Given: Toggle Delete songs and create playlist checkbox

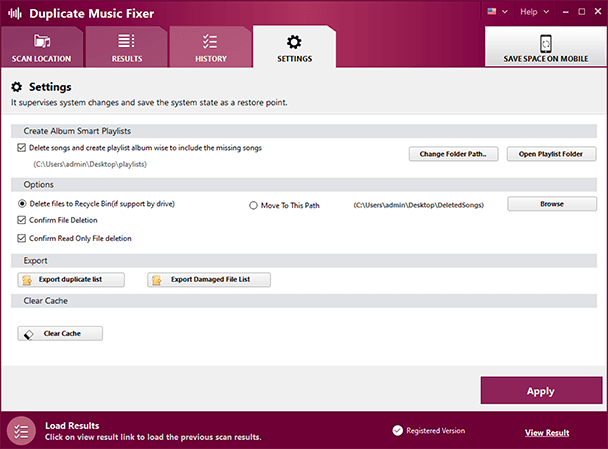Looking at the screenshot, I should [x=22, y=148].
